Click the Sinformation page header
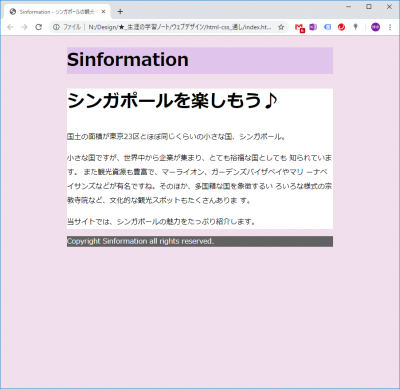This screenshot has width=400, height=389. (x=200, y=60)
